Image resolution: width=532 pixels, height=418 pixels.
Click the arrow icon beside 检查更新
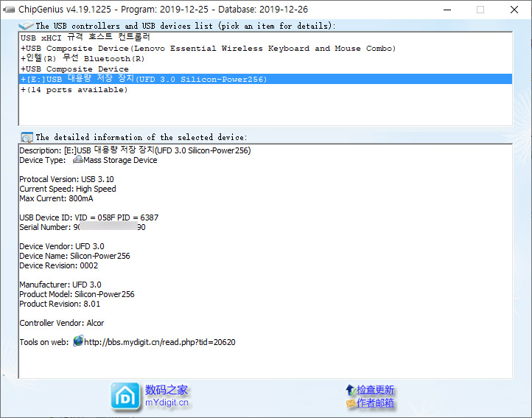coord(351,390)
